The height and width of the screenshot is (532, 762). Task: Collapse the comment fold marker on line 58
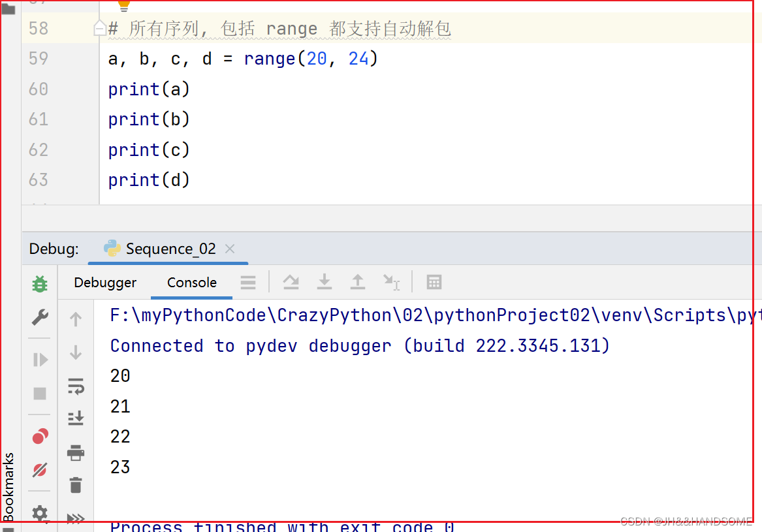coord(100,28)
